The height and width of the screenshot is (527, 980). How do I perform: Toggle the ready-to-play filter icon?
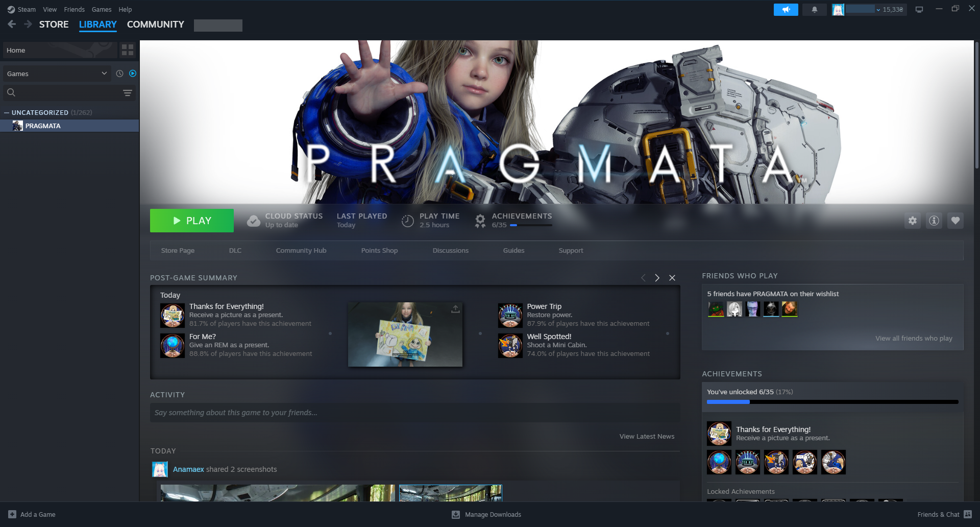point(133,74)
